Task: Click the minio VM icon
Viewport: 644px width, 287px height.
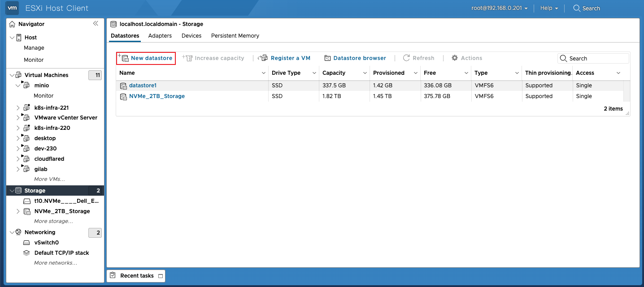Action: pyautogui.click(x=26, y=85)
